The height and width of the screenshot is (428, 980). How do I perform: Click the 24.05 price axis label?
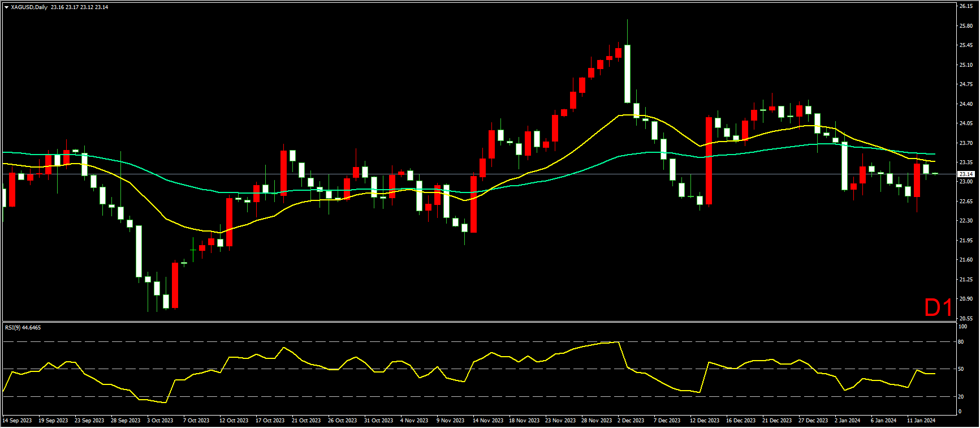pyautogui.click(x=966, y=123)
